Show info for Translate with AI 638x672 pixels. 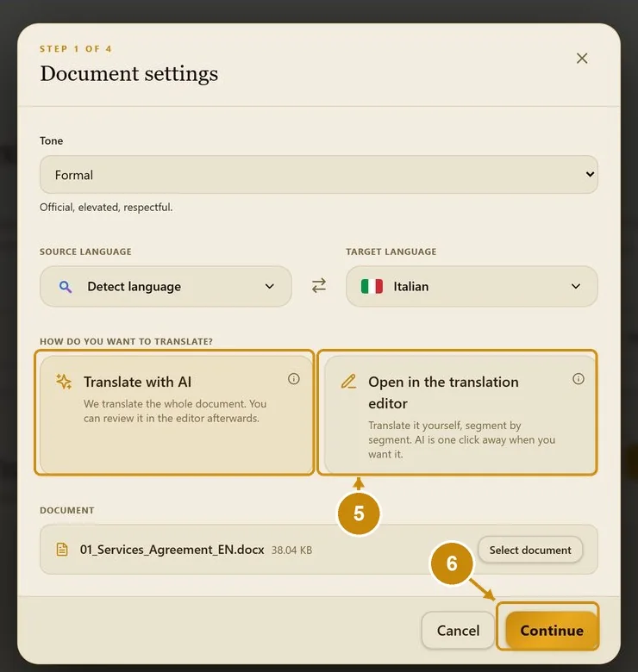pyautogui.click(x=294, y=379)
